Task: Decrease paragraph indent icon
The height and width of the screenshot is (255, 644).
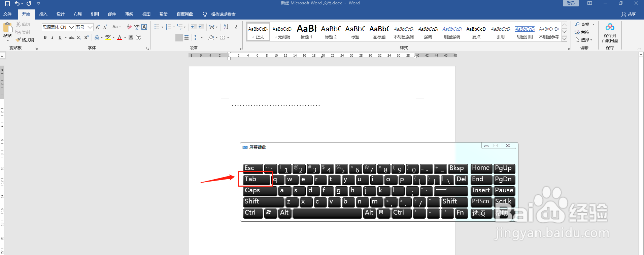Action: click(x=194, y=27)
